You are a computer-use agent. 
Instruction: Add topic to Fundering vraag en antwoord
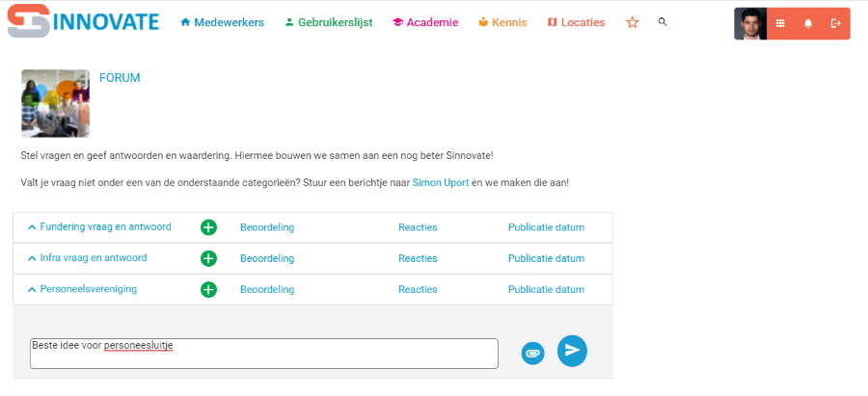coord(209,227)
